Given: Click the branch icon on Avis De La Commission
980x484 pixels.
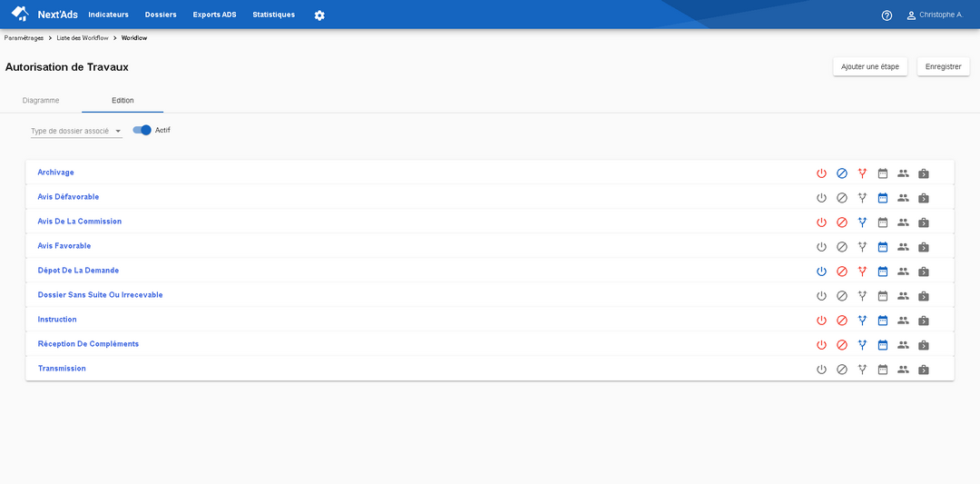Looking at the screenshot, I should click(863, 222).
